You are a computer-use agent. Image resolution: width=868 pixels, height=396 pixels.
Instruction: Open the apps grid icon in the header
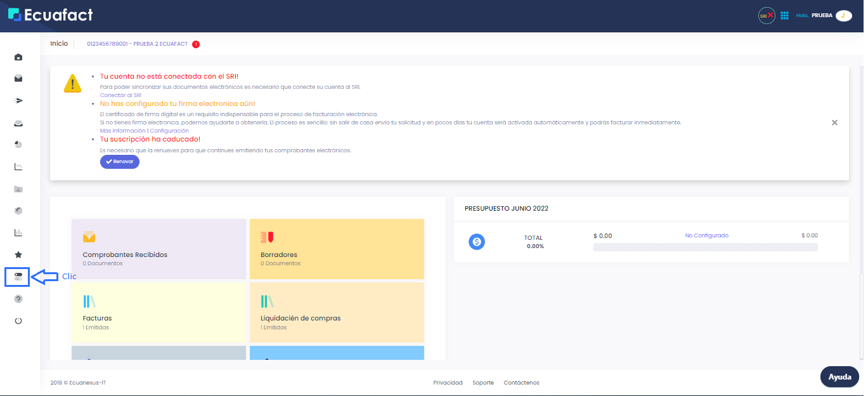coord(784,15)
